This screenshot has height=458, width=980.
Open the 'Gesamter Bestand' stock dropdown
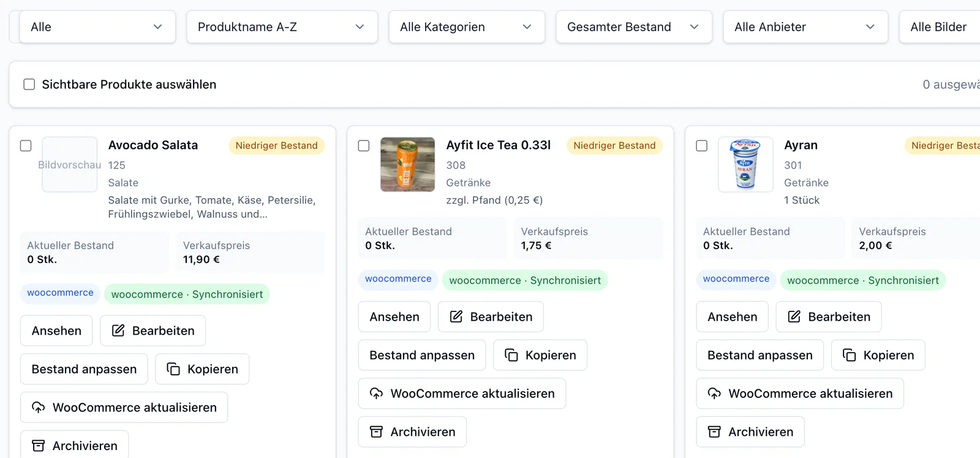[x=634, y=27]
